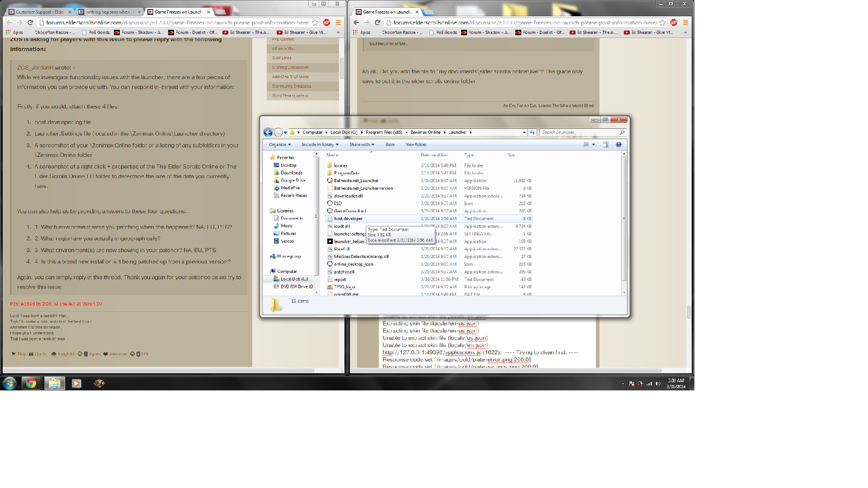Image resolution: width=868 pixels, height=488 pixels.
Task: Select the report text document
Action: 340,280
